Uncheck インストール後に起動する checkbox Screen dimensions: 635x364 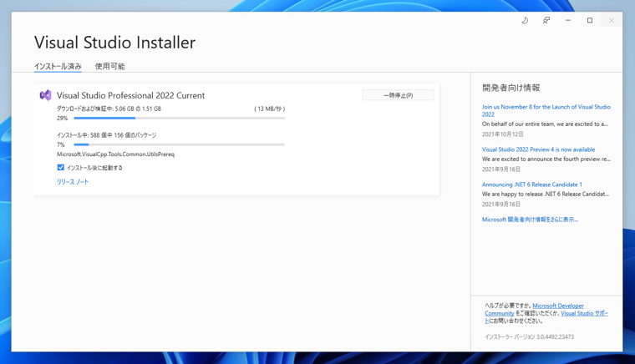click(61, 168)
